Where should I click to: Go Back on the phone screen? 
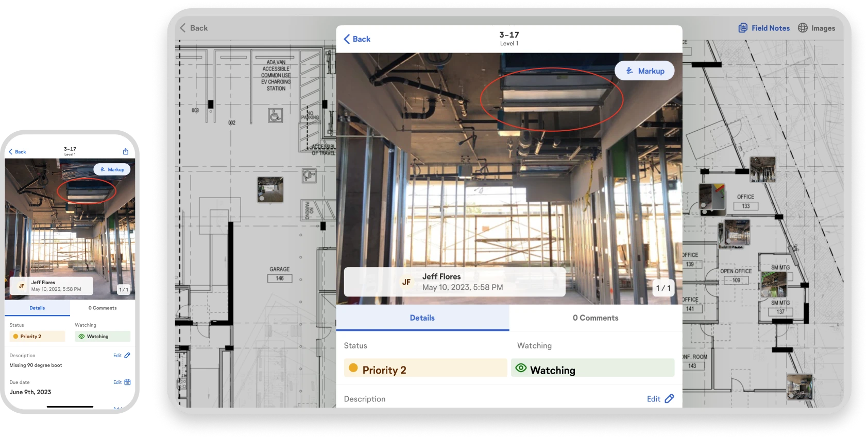coord(17,152)
